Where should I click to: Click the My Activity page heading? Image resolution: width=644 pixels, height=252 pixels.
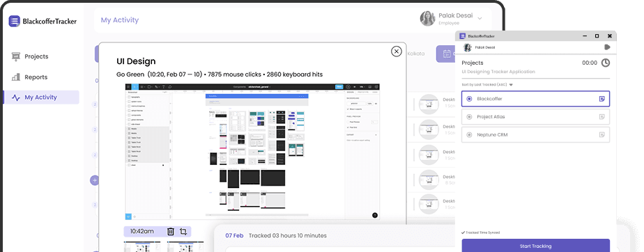click(120, 19)
